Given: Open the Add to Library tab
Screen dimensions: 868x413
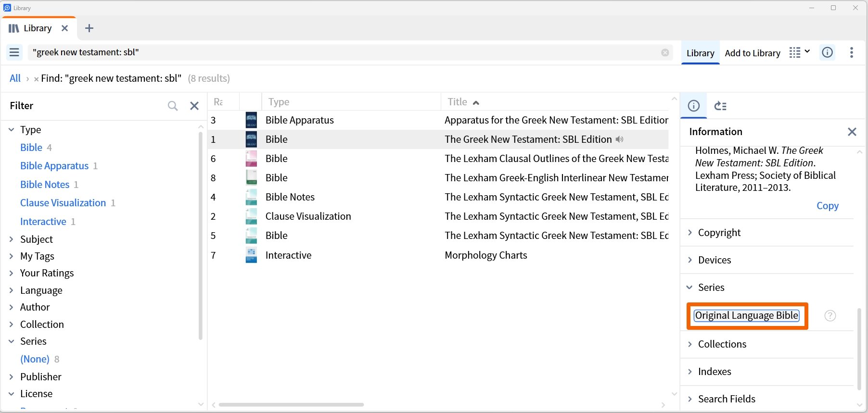Looking at the screenshot, I should pyautogui.click(x=753, y=53).
